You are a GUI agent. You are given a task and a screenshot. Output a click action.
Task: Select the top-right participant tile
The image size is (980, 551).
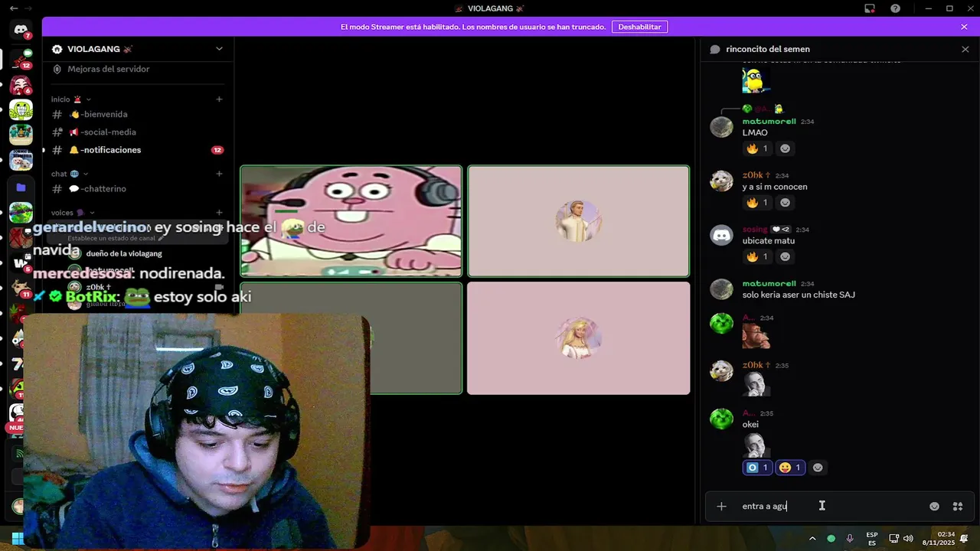[579, 221]
